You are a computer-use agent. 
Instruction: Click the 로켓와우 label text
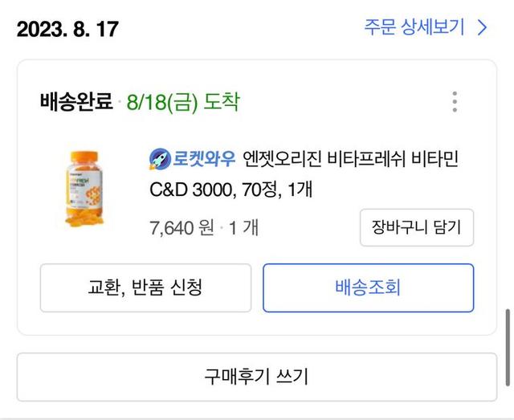(204, 158)
